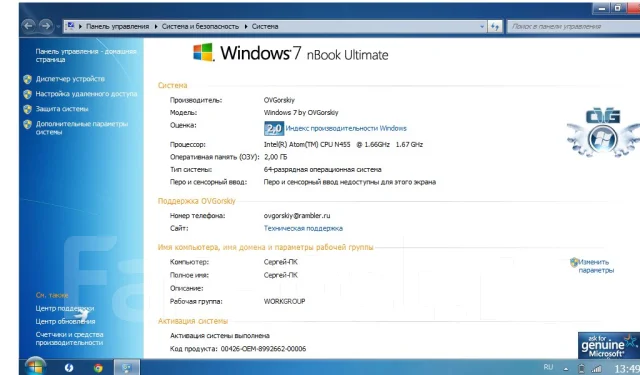Click the RU language indicator
This screenshot has width=640, height=375.
[548, 367]
